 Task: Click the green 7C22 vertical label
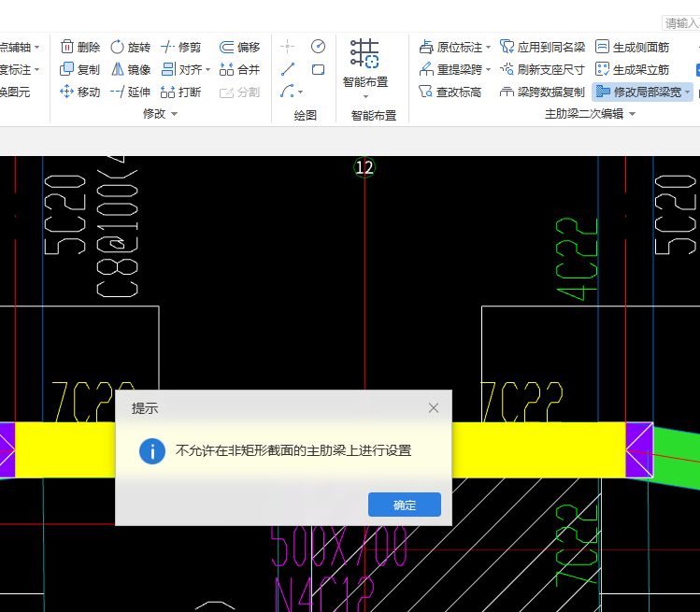click(x=577, y=546)
